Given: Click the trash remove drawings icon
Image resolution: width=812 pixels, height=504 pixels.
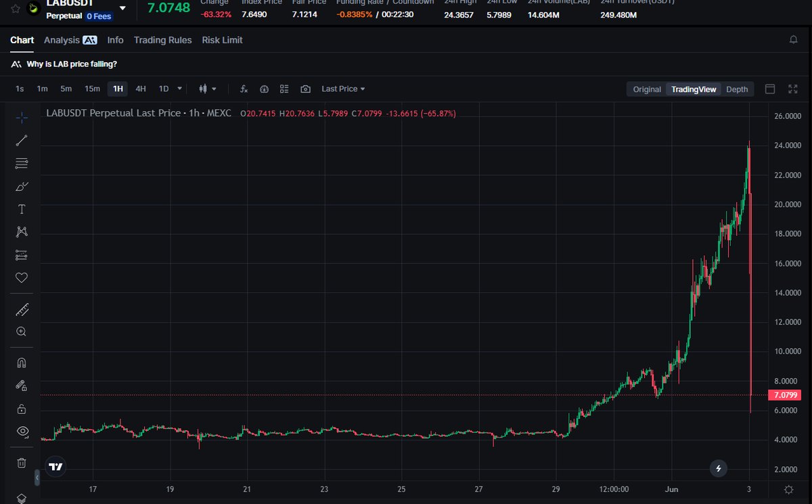Looking at the screenshot, I should (22, 463).
